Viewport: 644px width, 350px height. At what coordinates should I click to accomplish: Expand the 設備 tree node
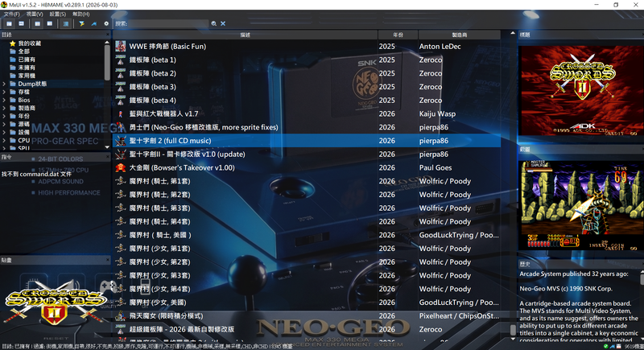click(4, 132)
